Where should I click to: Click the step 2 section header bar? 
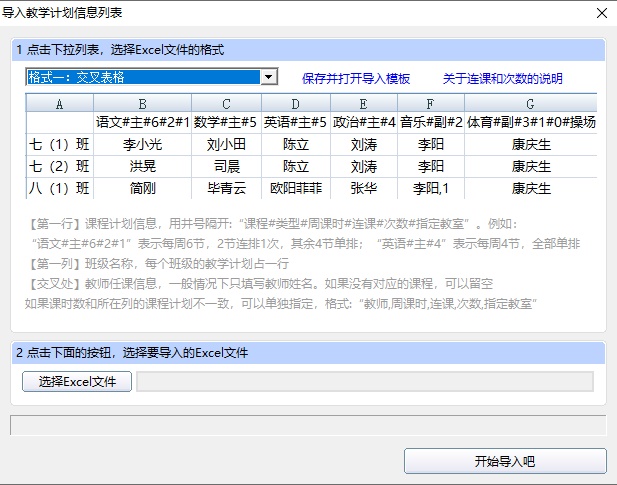[308, 353]
